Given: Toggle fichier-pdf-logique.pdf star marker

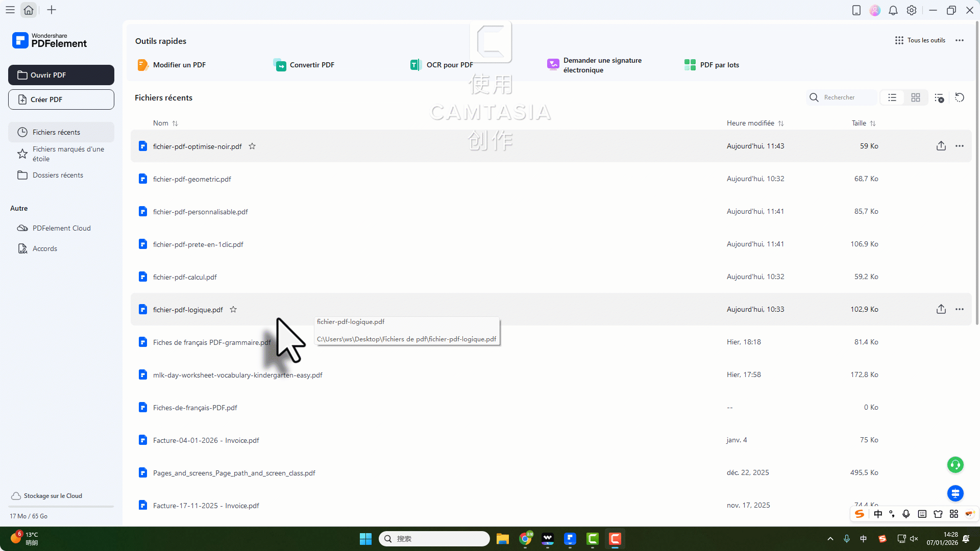Looking at the screenshot, I should [x=233, y=309].
